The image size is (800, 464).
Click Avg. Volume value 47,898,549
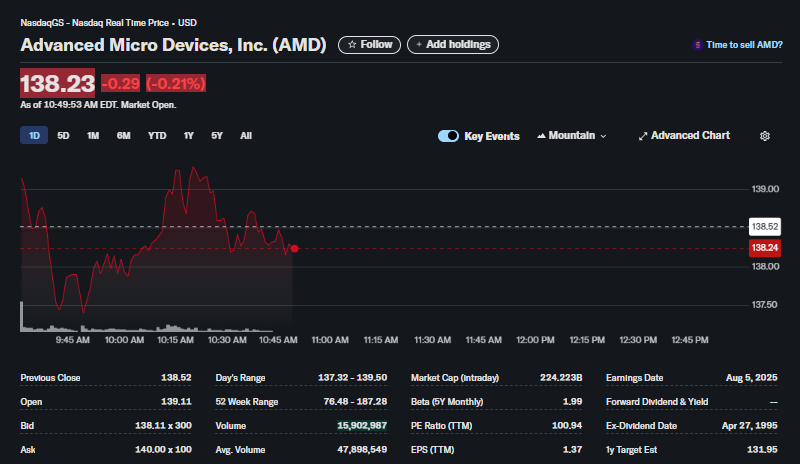tap(362, 450)
